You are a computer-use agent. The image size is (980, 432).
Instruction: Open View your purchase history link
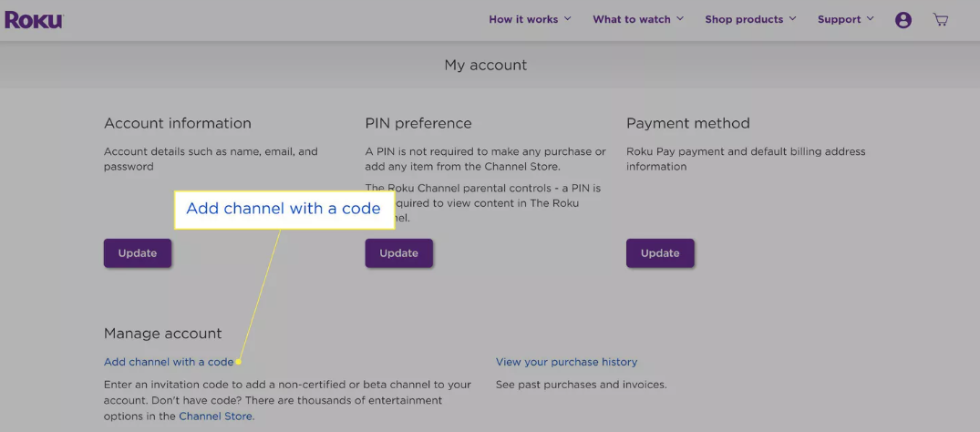[x=566, y=362]
